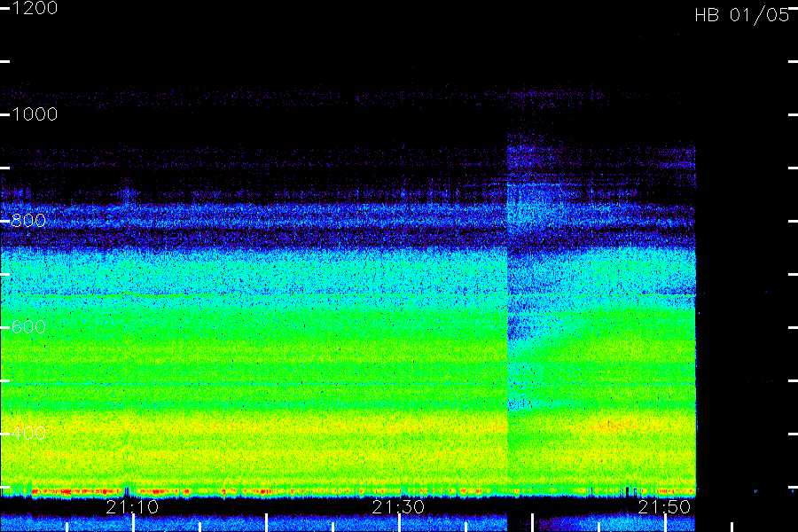Image resolution: width=798 pixels, height=532 pixels.
Task: Click the HB 01/05 date label
Action: pos(742,15)
